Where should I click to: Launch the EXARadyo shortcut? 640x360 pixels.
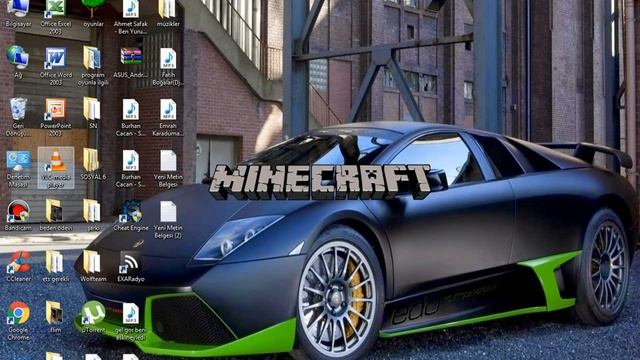[x=131, y=266]
